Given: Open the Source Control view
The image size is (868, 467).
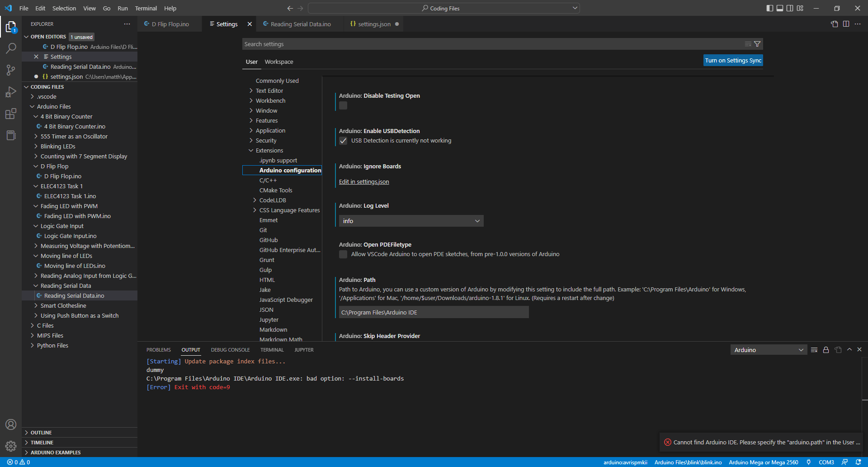Looking at the screenshot, I should coord(11,70).
